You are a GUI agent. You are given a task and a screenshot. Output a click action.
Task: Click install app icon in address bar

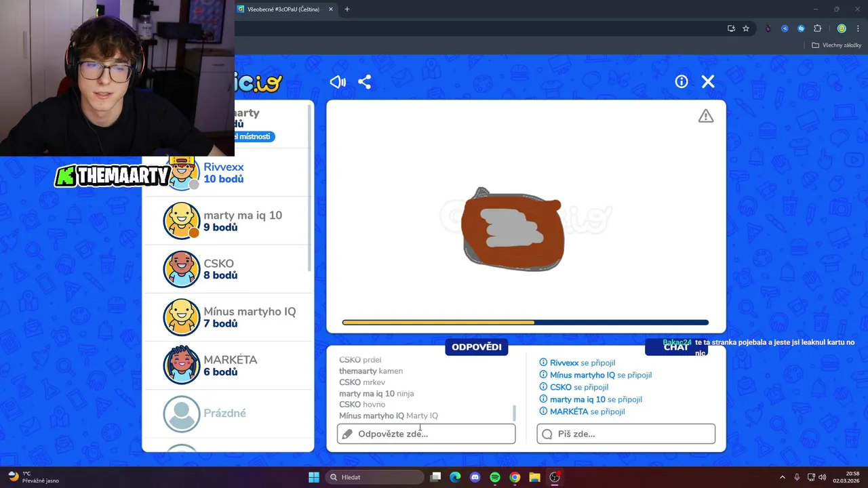click(731, 28)
